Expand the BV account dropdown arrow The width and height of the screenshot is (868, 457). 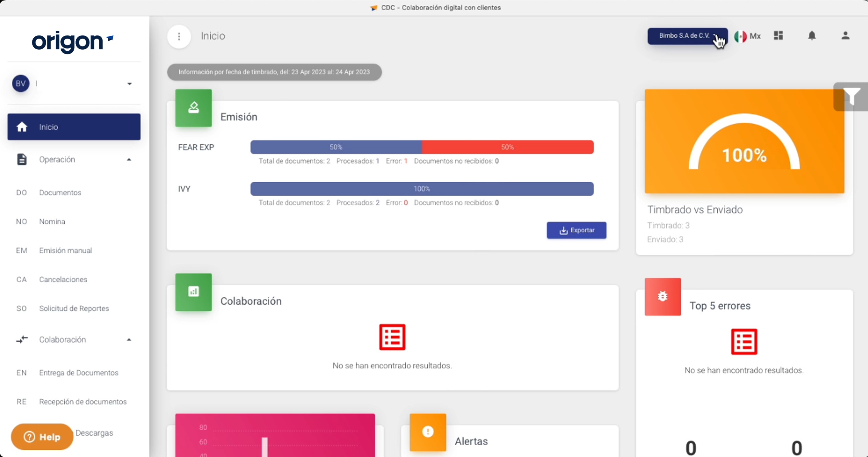(x=130, y=84)
